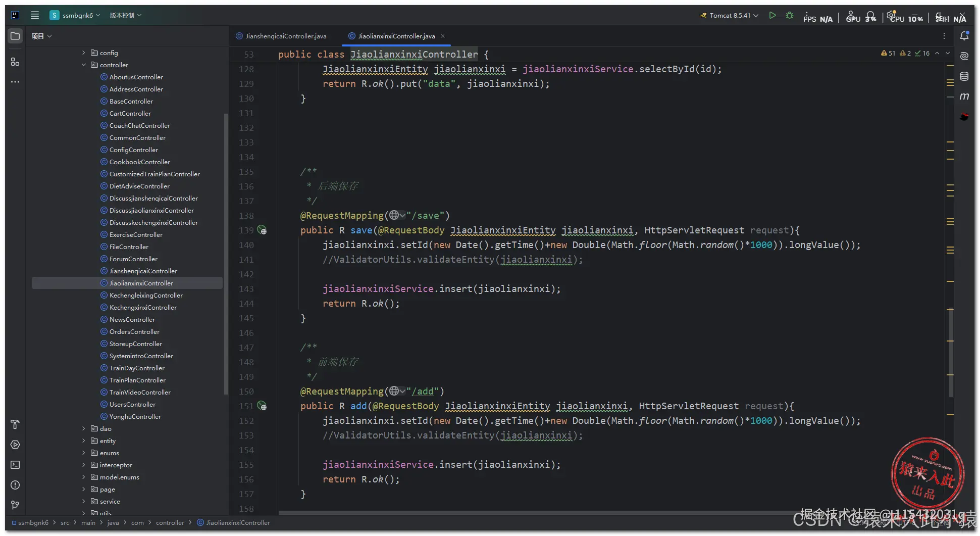
Task: Click the gutter icon on line 139
Action: pyautogui.click(x=262, y=230)
